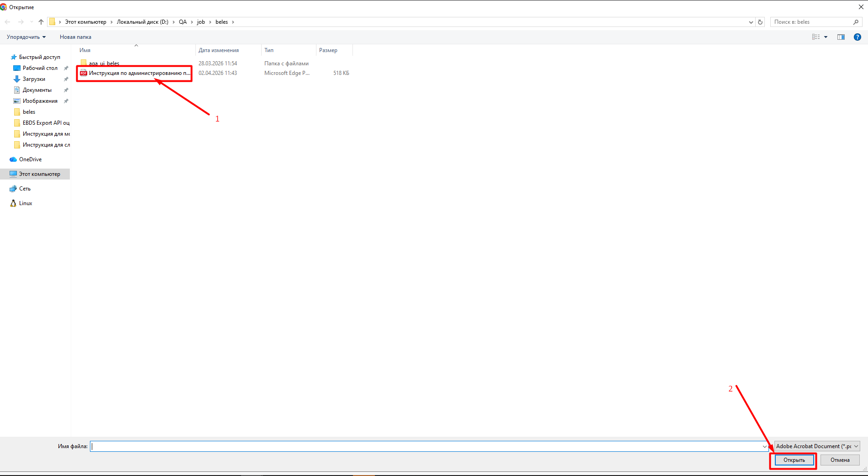This screenshot has width=868, height=476.
Task: Expand the Упорядочить dropdown menu
Action: coord(26,37)
